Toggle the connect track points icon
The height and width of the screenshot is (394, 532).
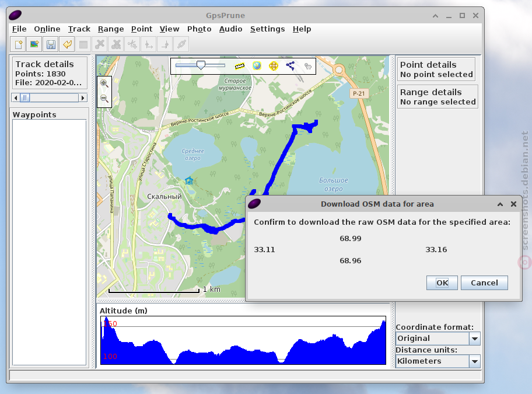click(x=290, y=66)
